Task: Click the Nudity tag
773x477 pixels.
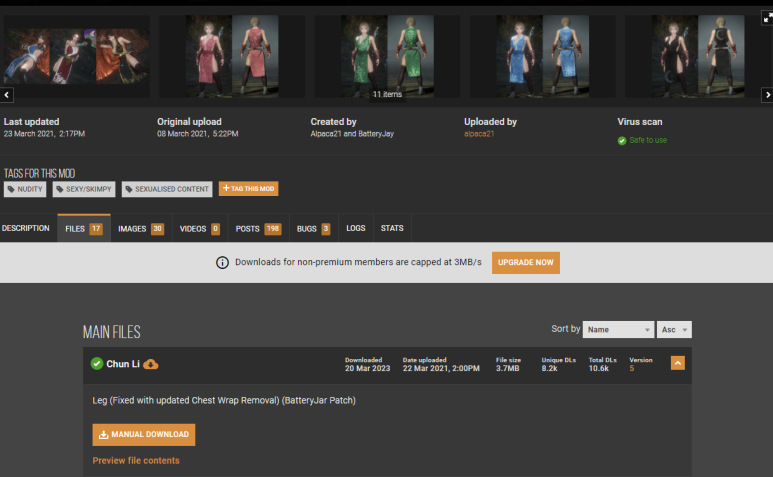Action: tap(25, 189)
